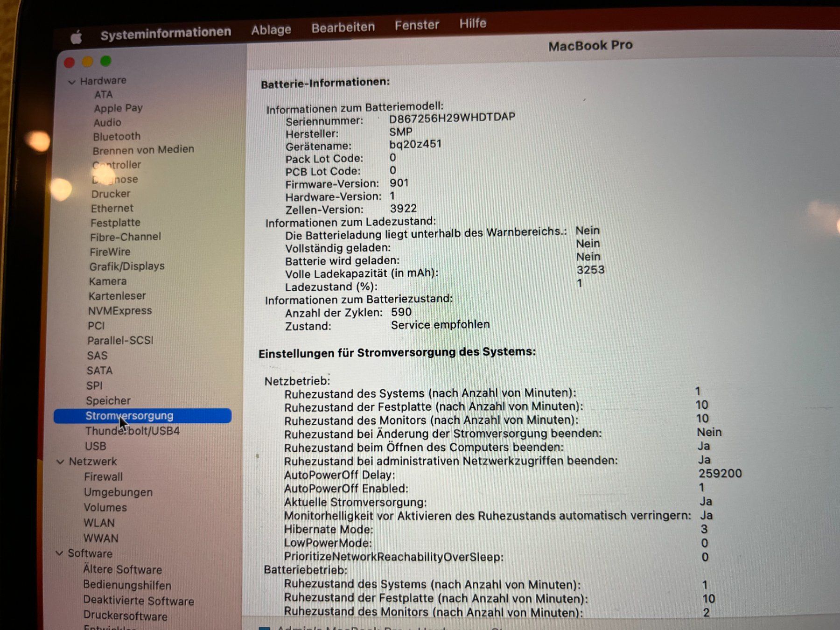The image size is (840, 630).
Task: Select Fibre-Channel in the sidebar
Action: 126,237
